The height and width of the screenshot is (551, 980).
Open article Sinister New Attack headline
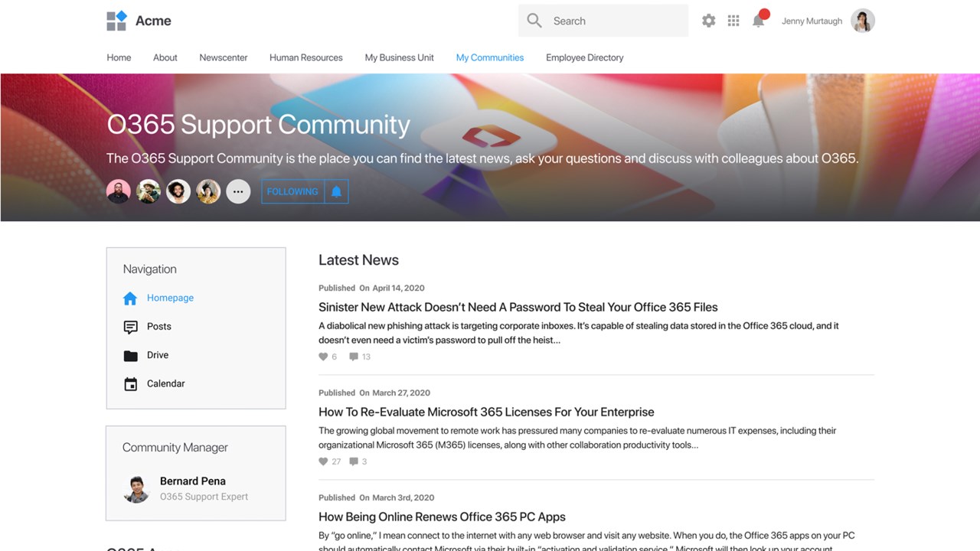pos(518,307)
